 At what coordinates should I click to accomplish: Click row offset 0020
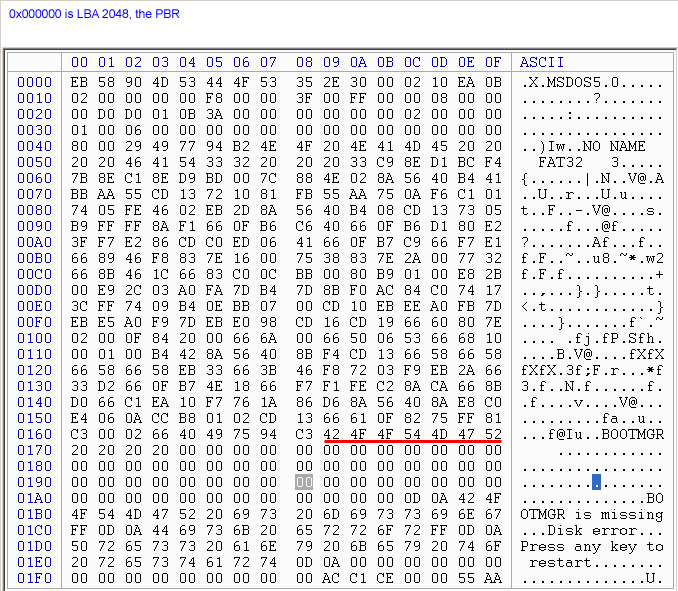pos(34,114)
